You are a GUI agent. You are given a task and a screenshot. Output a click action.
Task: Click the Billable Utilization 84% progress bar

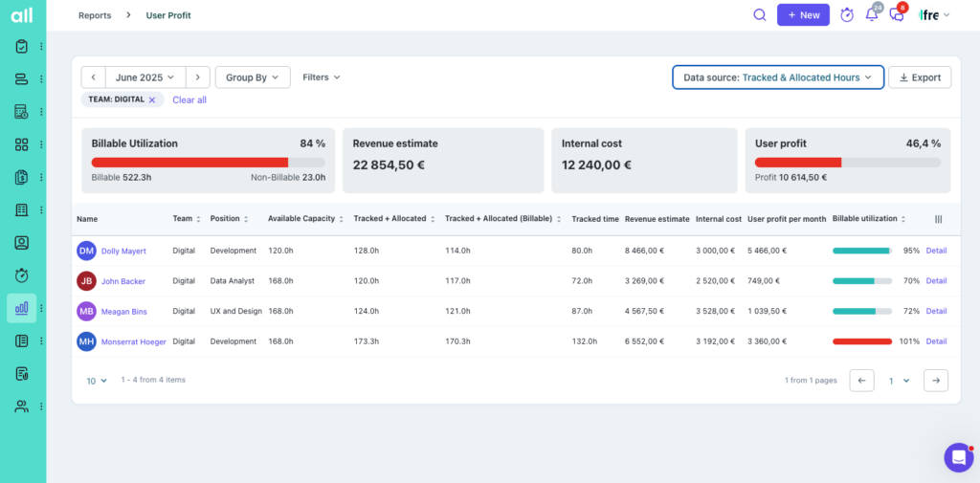click(208, 163)
